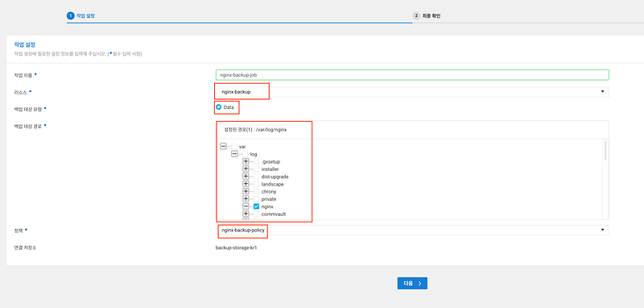Image resolution: width=644 pixels, height=308 pixels.
Task: Focus the 작업 이름 input with nginx-backup-job
Action: (x=412, y=75)
